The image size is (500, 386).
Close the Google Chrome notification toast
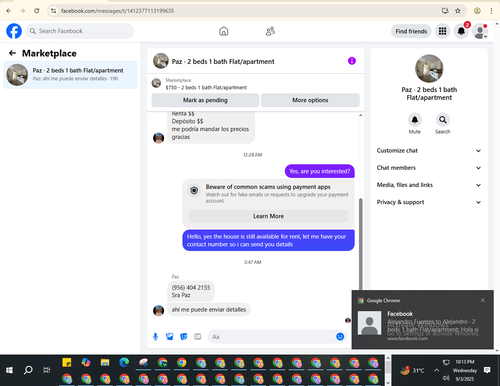tap(483, 300)
